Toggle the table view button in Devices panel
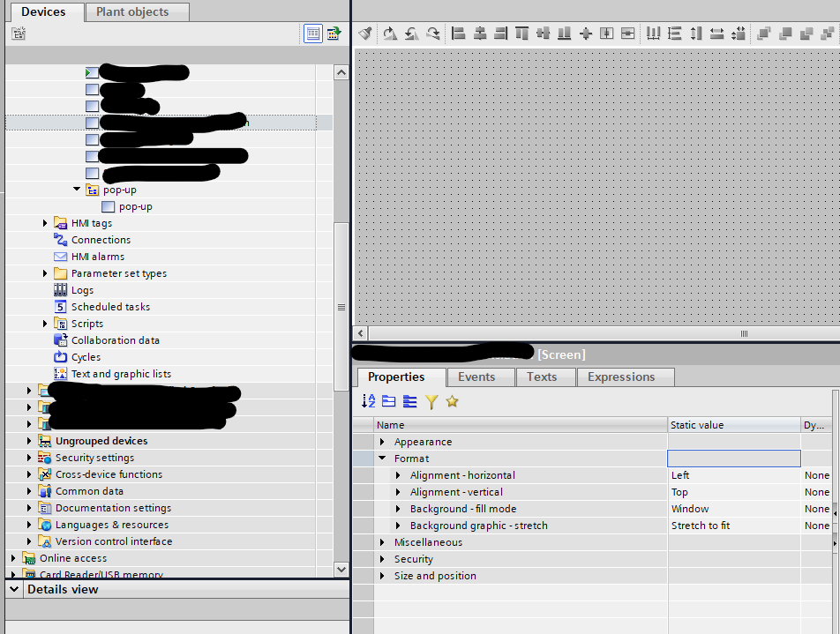The width and height of the screenshot is (840, 634). pyautogui.click(x=312, y=34)
